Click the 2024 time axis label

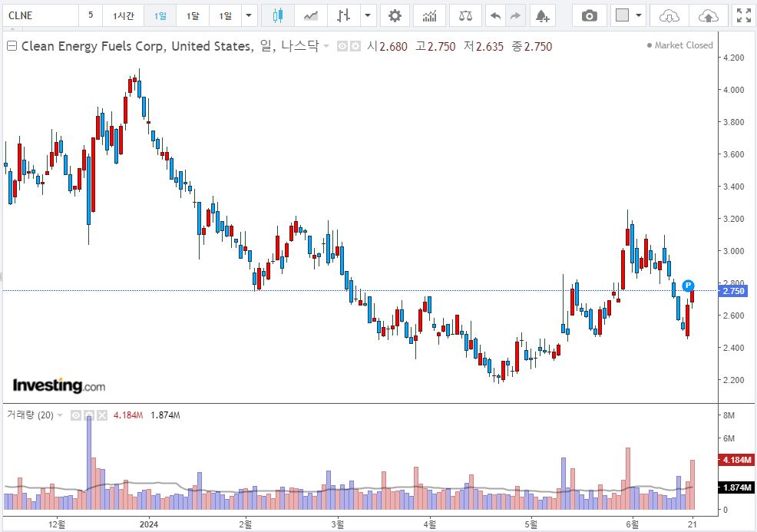pyautogui.click(x=149, y=524)
